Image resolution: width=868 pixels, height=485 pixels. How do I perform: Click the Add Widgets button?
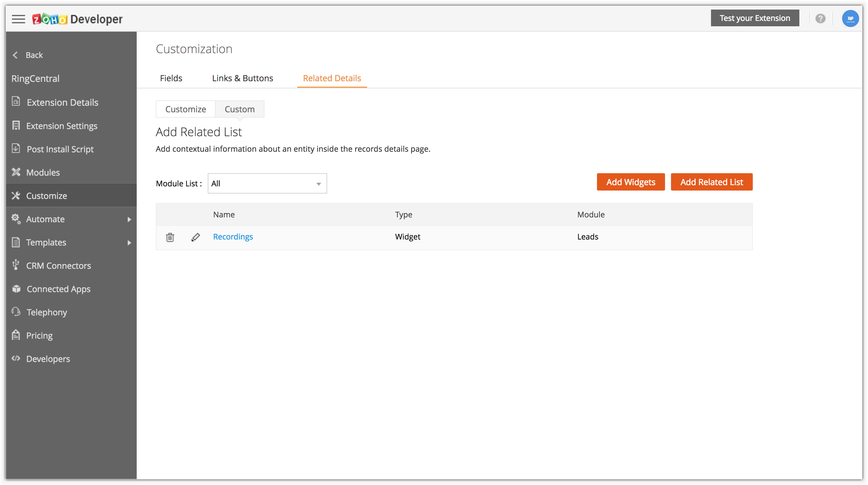630,182
